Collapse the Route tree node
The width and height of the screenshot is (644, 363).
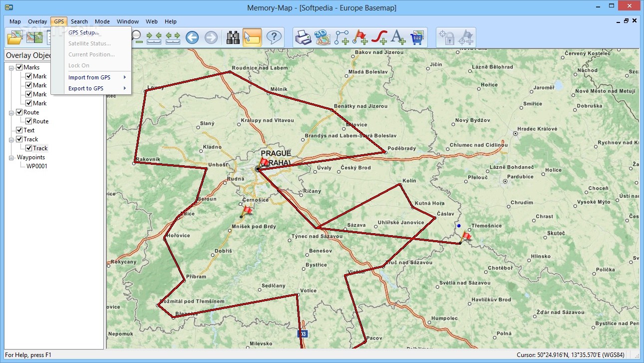tap(11, 112)
